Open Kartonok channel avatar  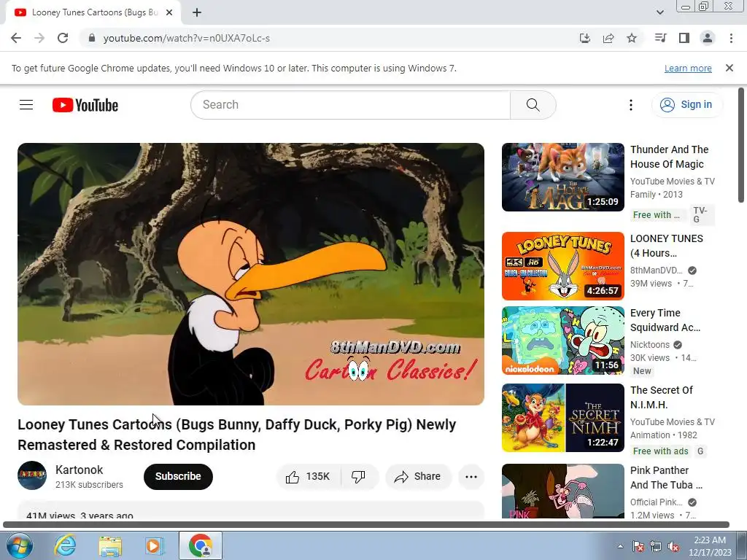point(32,475)
